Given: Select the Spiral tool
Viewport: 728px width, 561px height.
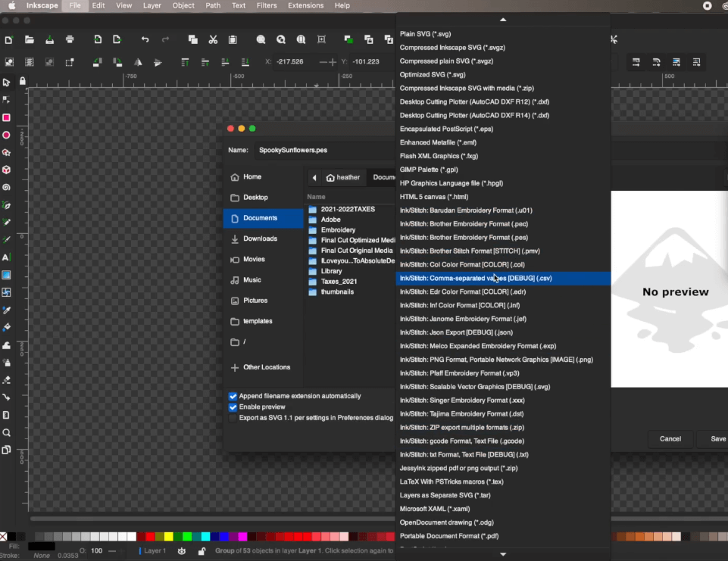Looking at the screenshot, I should click(8, 185).
